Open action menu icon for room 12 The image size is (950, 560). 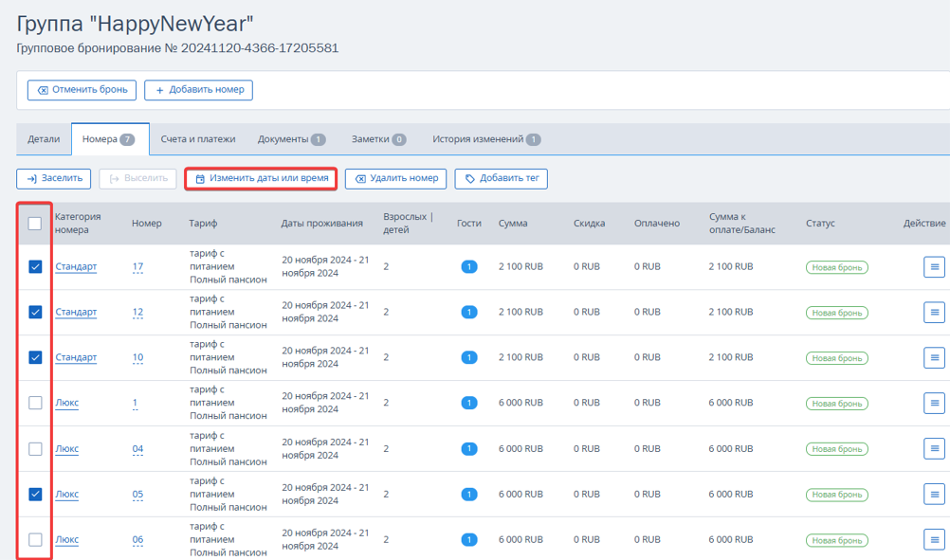point(934,313)
